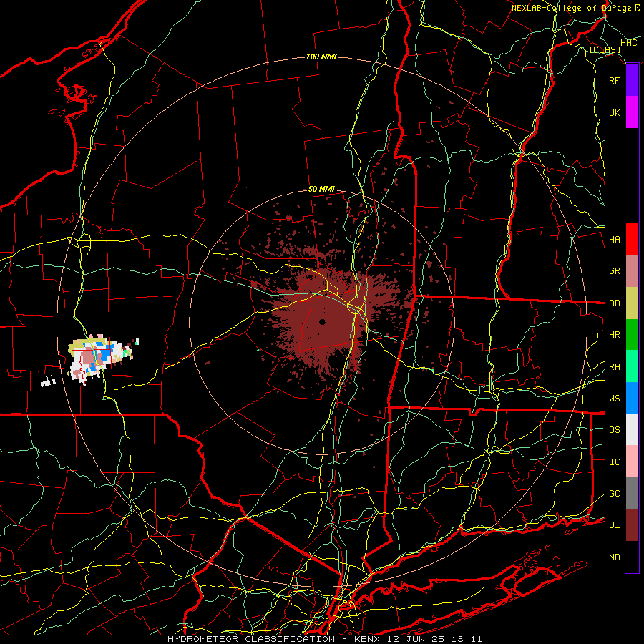Click the UK magenta legend color swatch
644x644 pixels.
632,112
